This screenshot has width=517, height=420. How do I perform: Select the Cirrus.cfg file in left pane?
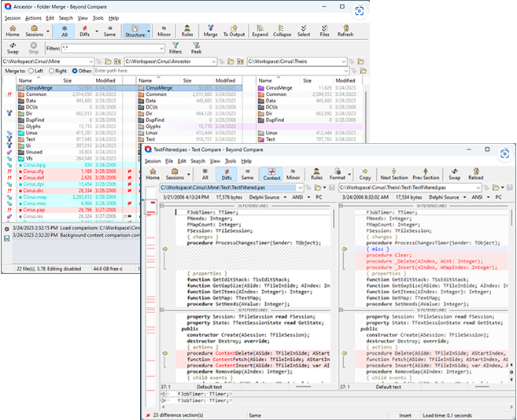[35, 171]
